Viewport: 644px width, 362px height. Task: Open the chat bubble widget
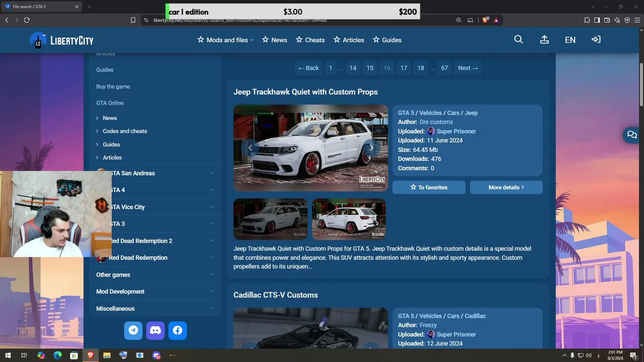632,135
